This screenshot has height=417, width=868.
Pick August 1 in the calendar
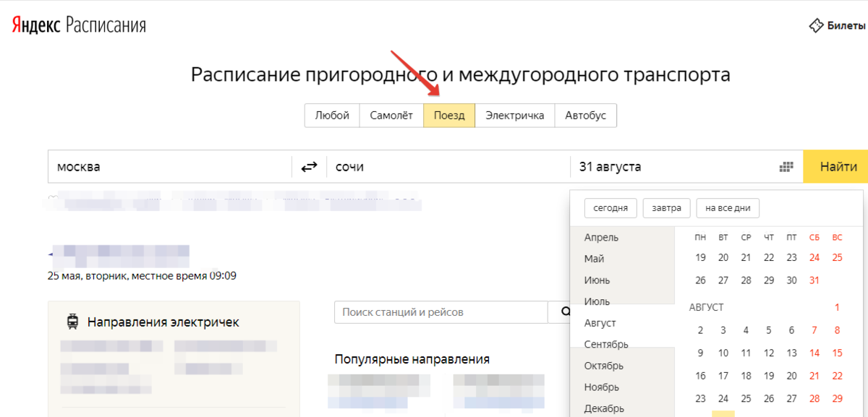[x=838, y=307]
